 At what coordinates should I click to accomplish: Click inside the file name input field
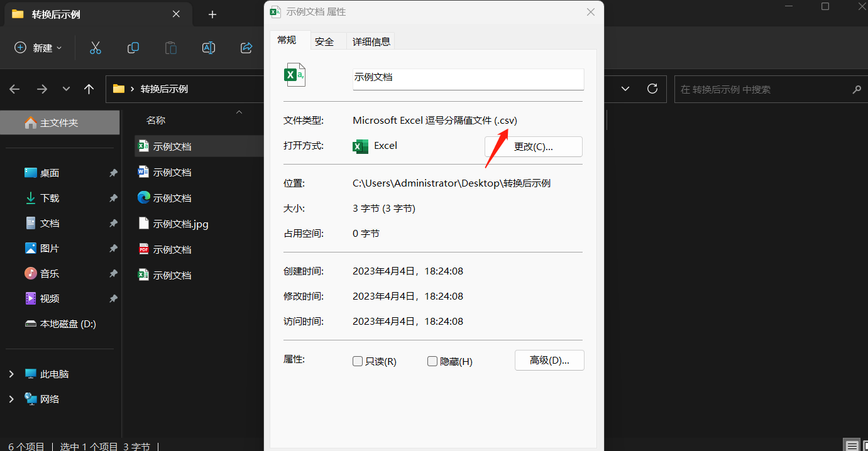click(x=468, y=79)
